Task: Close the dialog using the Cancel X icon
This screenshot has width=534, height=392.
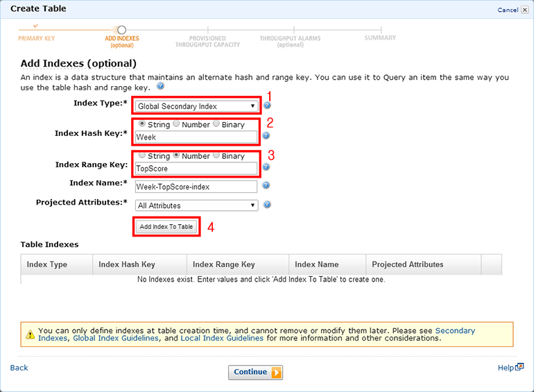Action: click(x=524, y=10)
